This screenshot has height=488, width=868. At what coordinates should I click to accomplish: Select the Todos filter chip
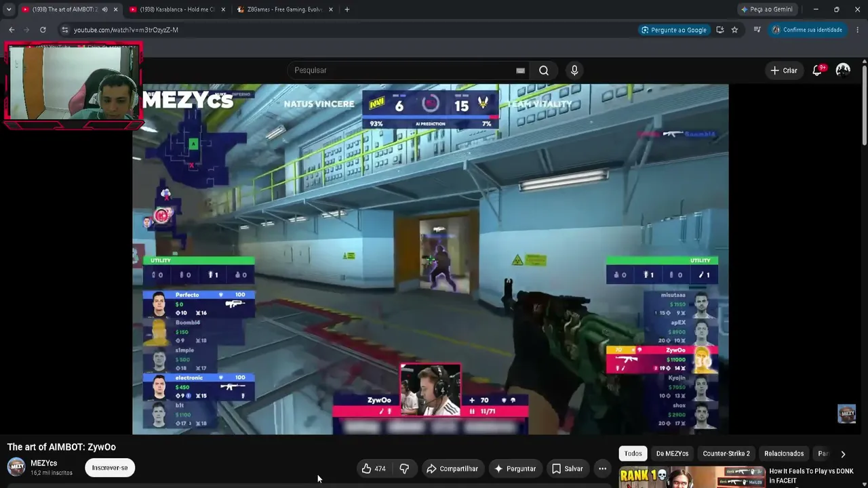click(633, 453)
